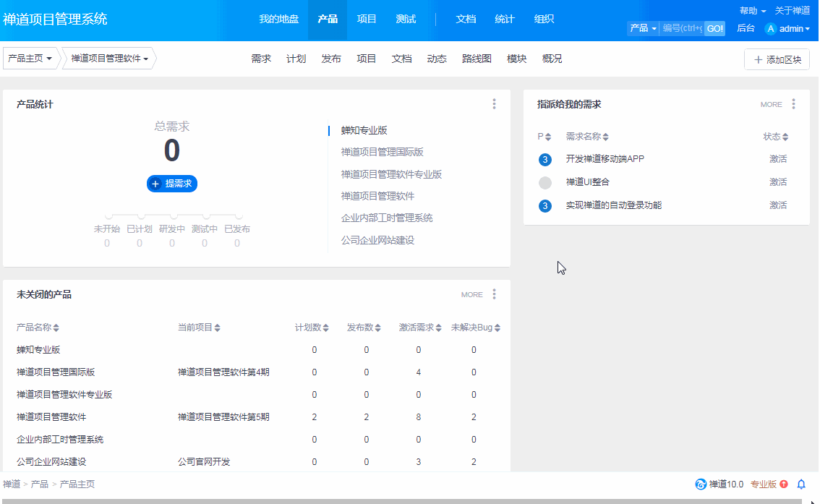The height and width of the screenshot is (504, 820).
Task: Open the 指派给我的需求 block three-dot menu
Action: [x=793, y=104]
